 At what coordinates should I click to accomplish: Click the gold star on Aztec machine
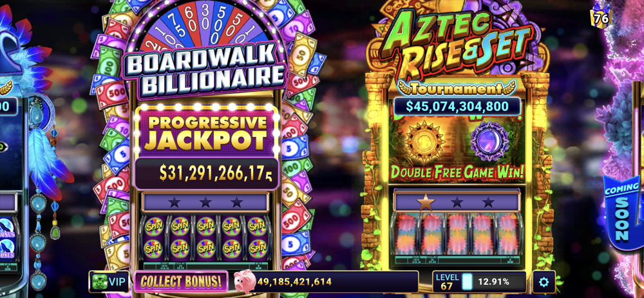pyautogui.click(x=426, y=202)
